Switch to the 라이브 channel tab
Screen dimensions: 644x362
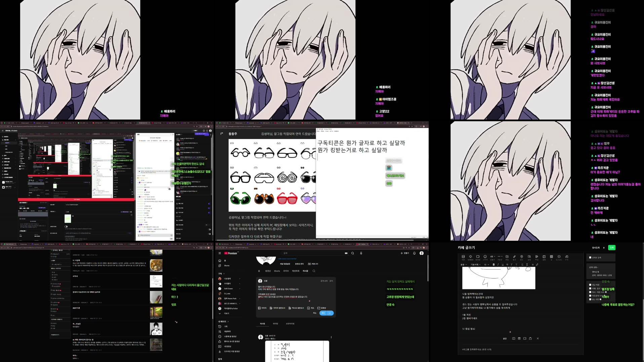coord(286,271)
